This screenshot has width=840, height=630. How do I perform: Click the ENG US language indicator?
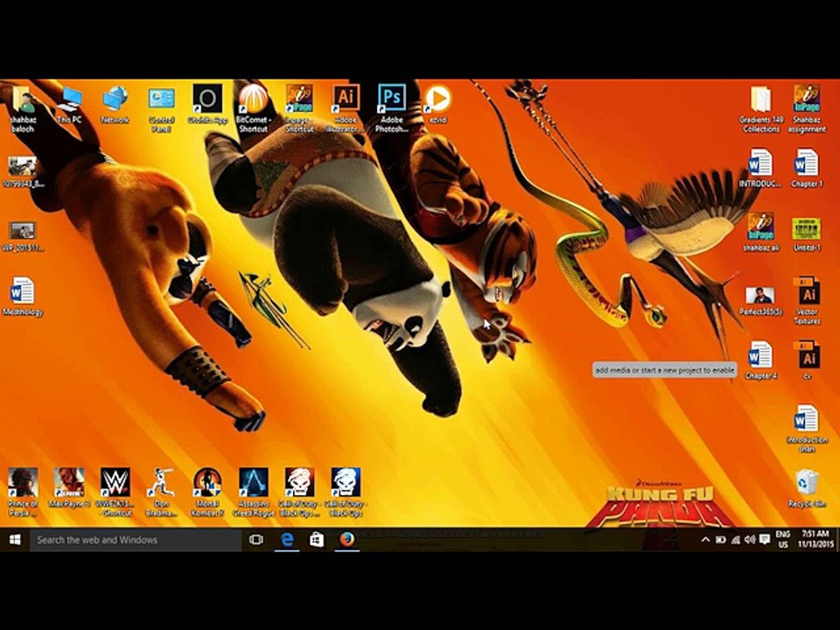pyautogui.click(x=782, y=540)
